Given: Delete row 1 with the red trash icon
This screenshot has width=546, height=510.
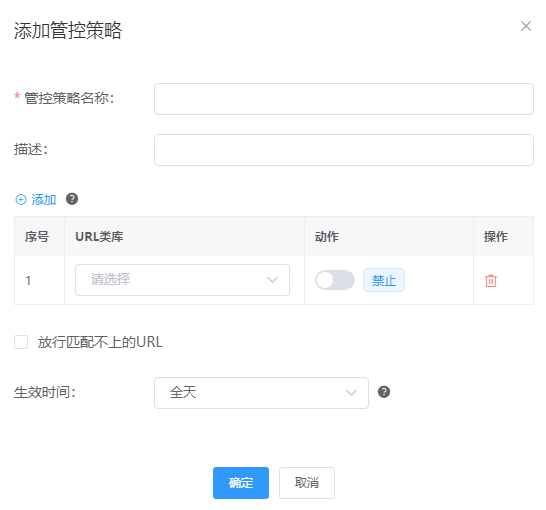Looking at the screenshot, I should (x=491, y=280).
